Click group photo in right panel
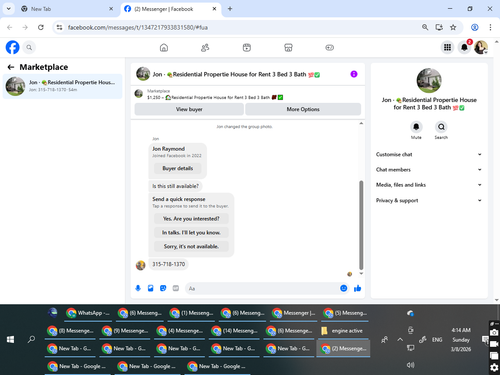This screenshot has width=500, height=375. (x=429, y=80)
